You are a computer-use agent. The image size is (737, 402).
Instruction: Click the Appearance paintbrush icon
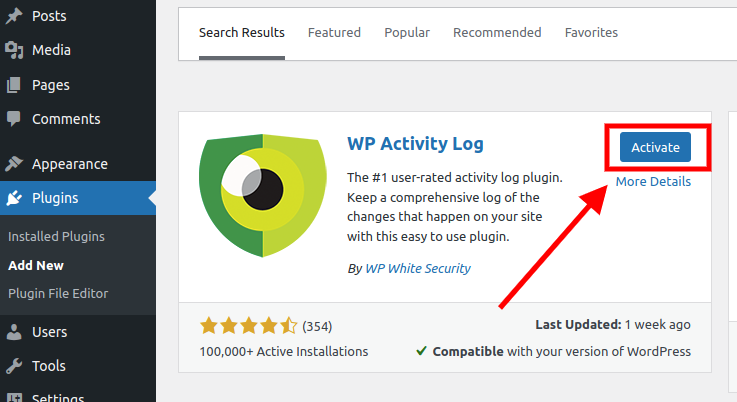tap(14, 164)
